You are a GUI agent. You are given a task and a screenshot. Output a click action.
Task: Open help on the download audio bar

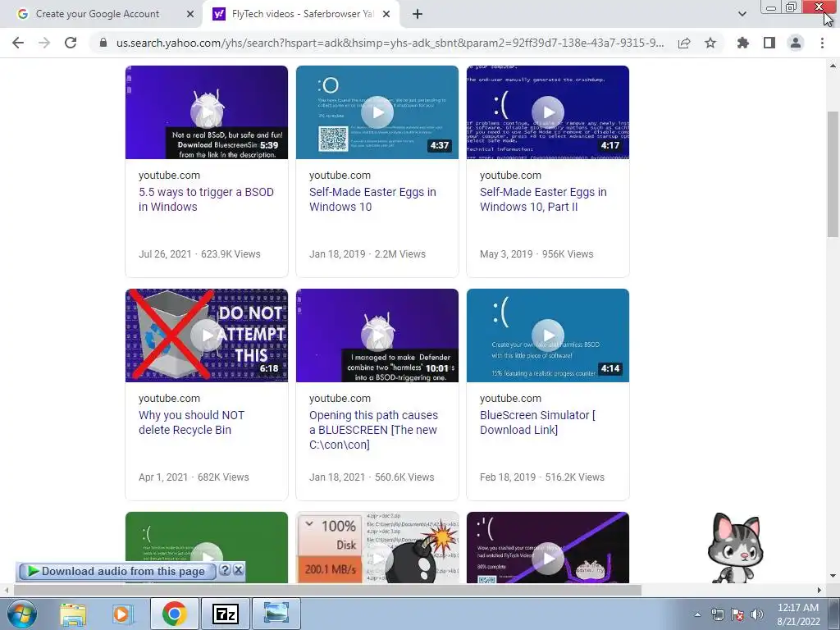tap(225, 570)
